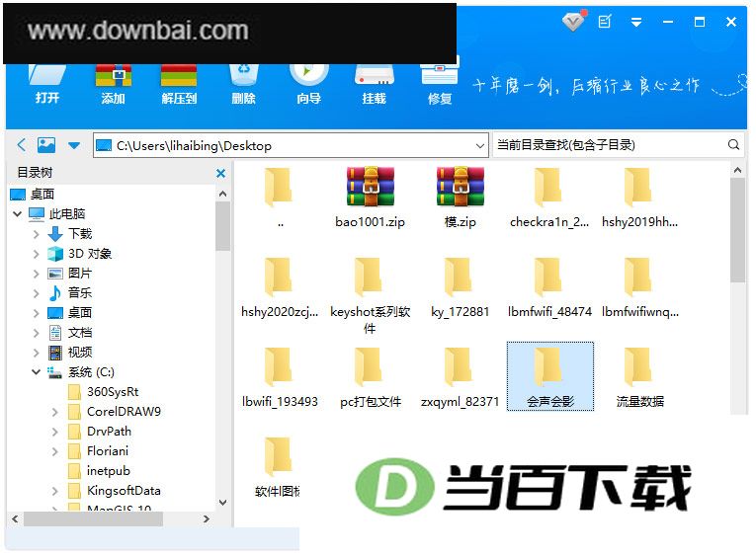Open the feedback note icon in title bar
The height and width of the screenshot is (557, 756).
pos(605,22)
